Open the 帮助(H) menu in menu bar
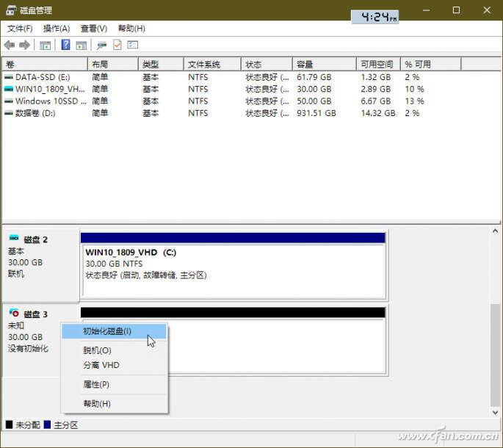 [131, 29]
